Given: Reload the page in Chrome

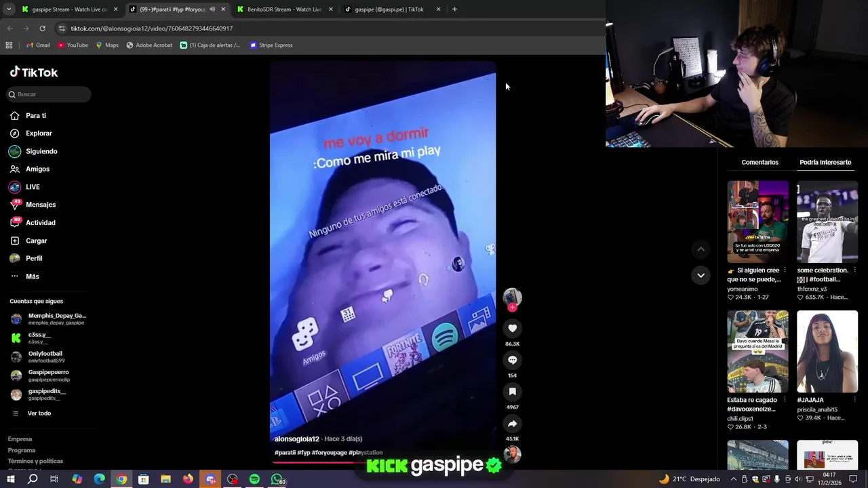Looking at the screenshot, I should click(x=42, y=28).
